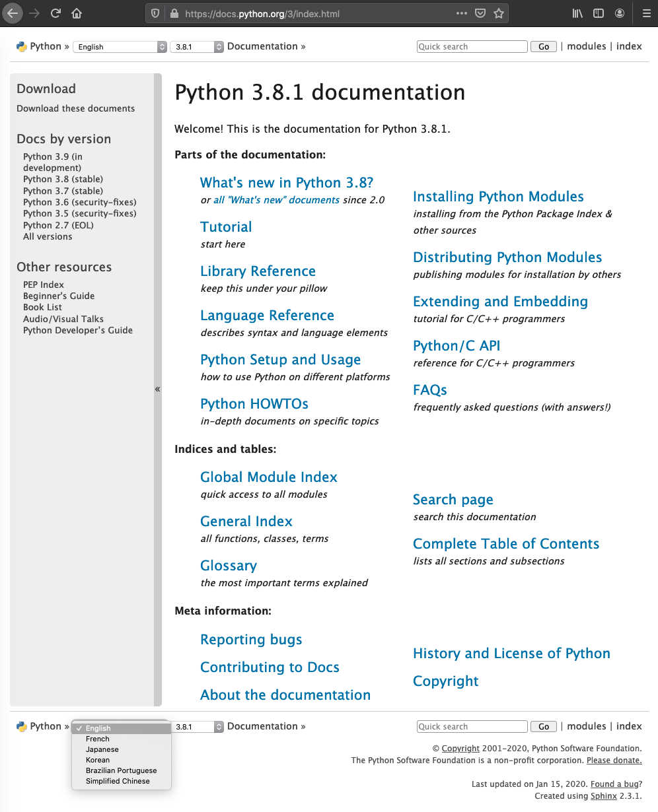Open the Language Reference link
This screenshot has height=812, width=658.
click(x=267, y=316)
